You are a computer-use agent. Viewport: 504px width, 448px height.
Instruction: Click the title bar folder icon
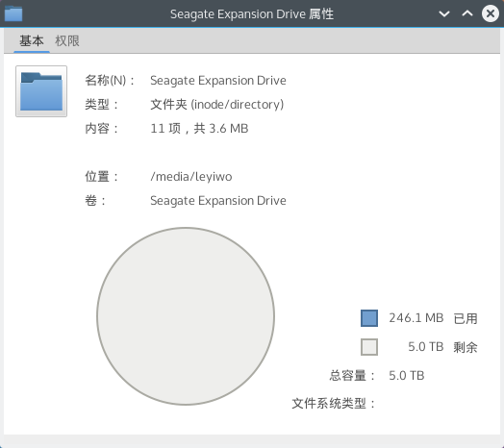coord(13,13)
